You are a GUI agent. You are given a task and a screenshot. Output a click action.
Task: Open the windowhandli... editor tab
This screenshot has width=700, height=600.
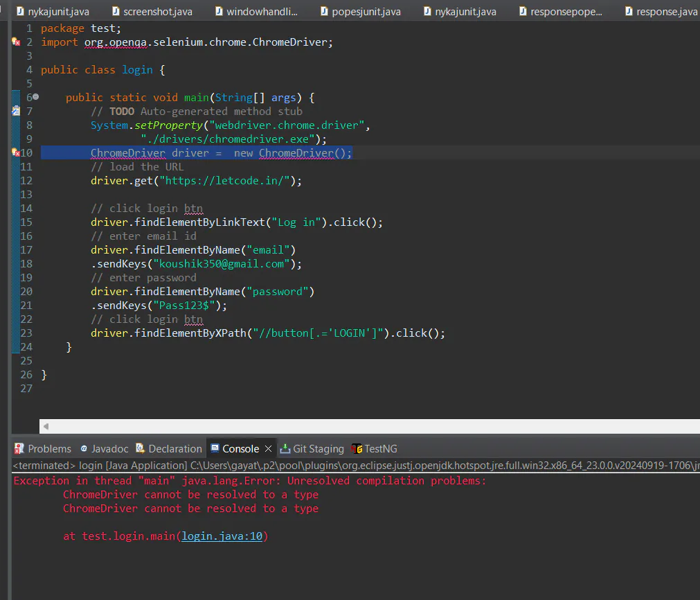(x=255, y=12)
